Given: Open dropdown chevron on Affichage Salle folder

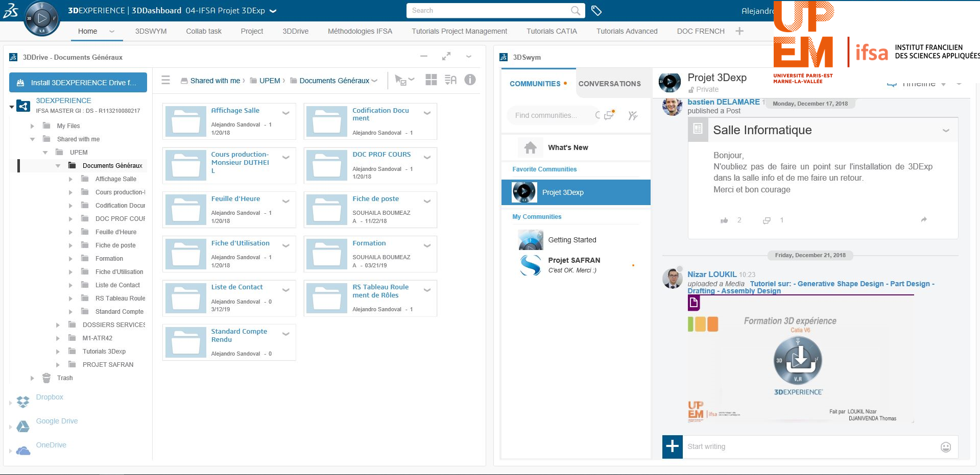Looking at the screenshot, I should pyautogui.click(x=286, y=113).
